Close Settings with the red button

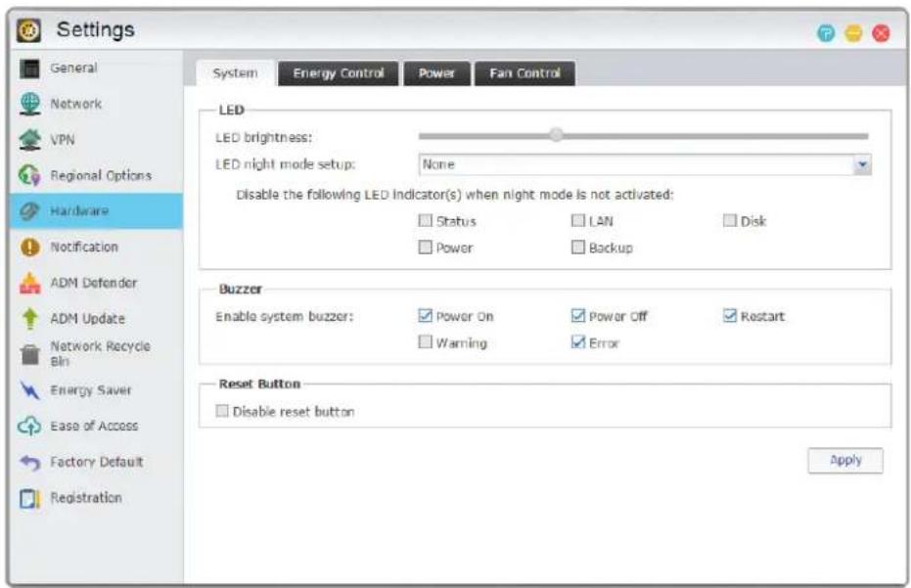[881, 33]
